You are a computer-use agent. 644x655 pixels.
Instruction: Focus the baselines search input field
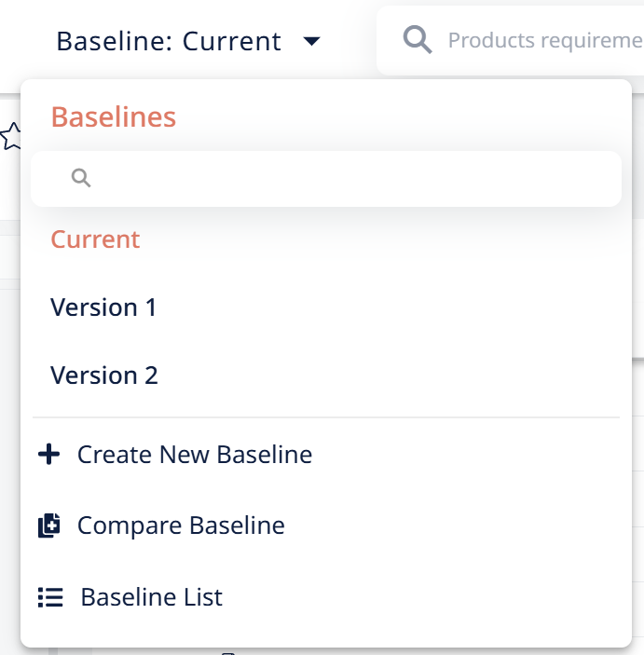(x=326, y=179)
